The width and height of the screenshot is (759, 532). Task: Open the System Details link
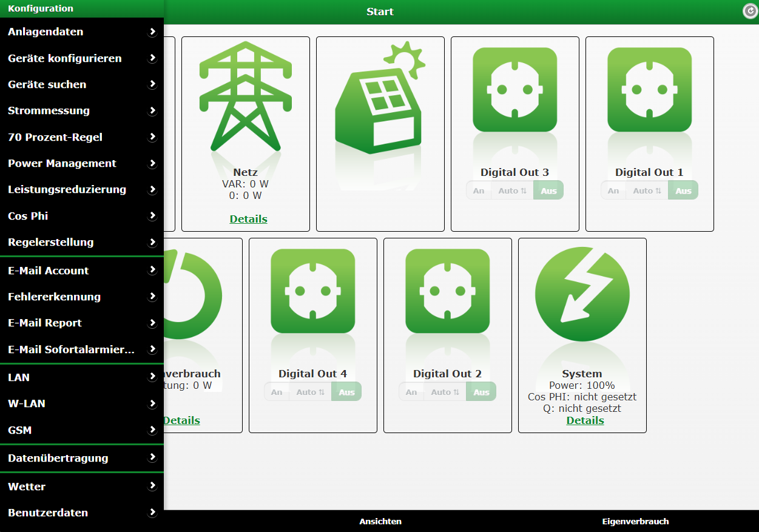[585, 420]
